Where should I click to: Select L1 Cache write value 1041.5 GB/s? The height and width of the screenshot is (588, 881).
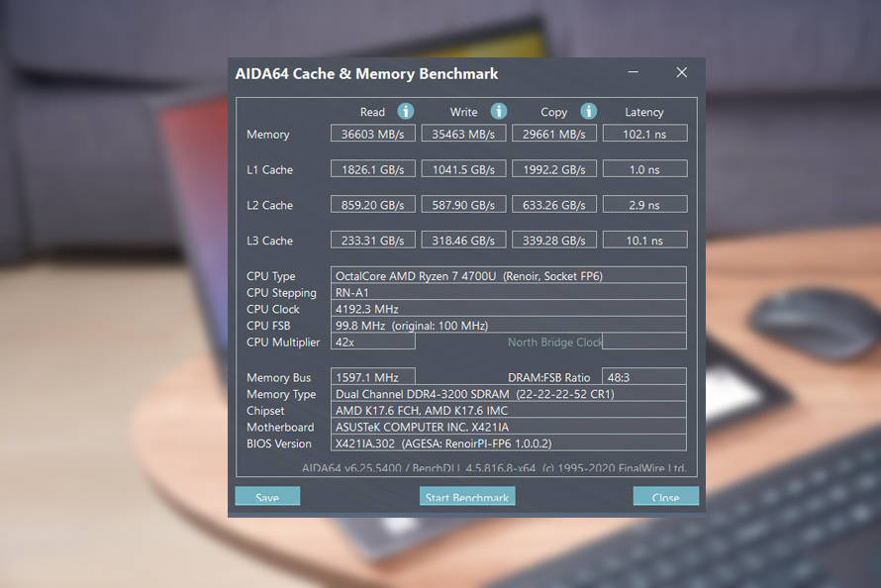[463, 169]
